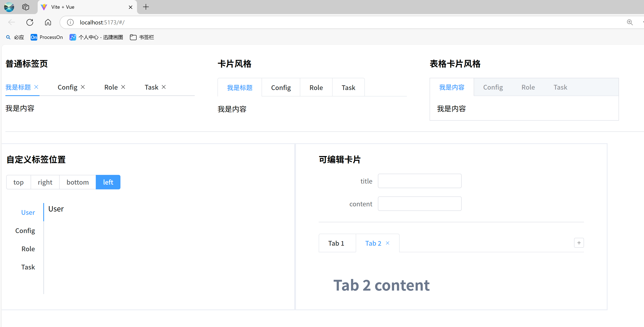This screenshot has height=327, width=644.
Task: Click the zoom magnifier in address bar
Action: click(x=630, y=22)
